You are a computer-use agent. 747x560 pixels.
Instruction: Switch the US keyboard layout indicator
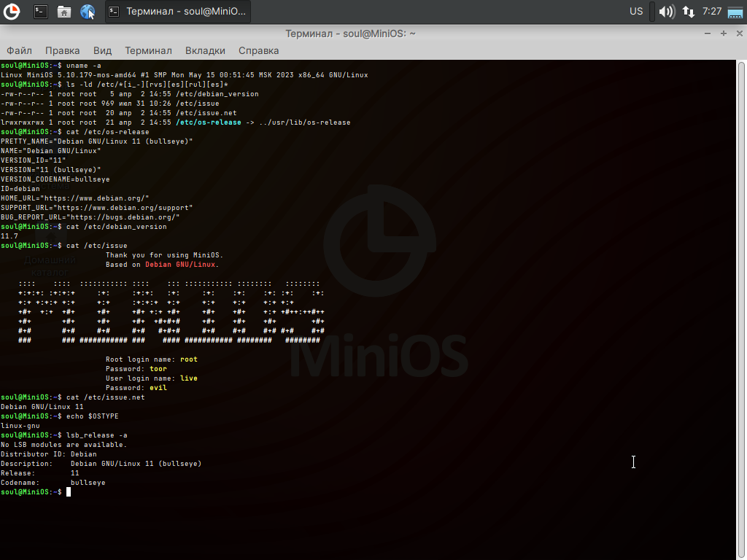pyautogui.click(x=636, y=12)
